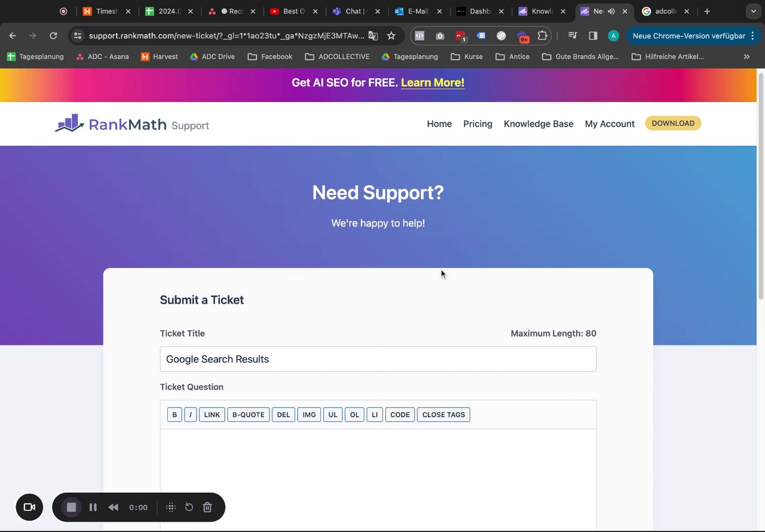The image size is (765, 532).
Task: Click the camera screenshot extension icon
Action: (440, 36)
